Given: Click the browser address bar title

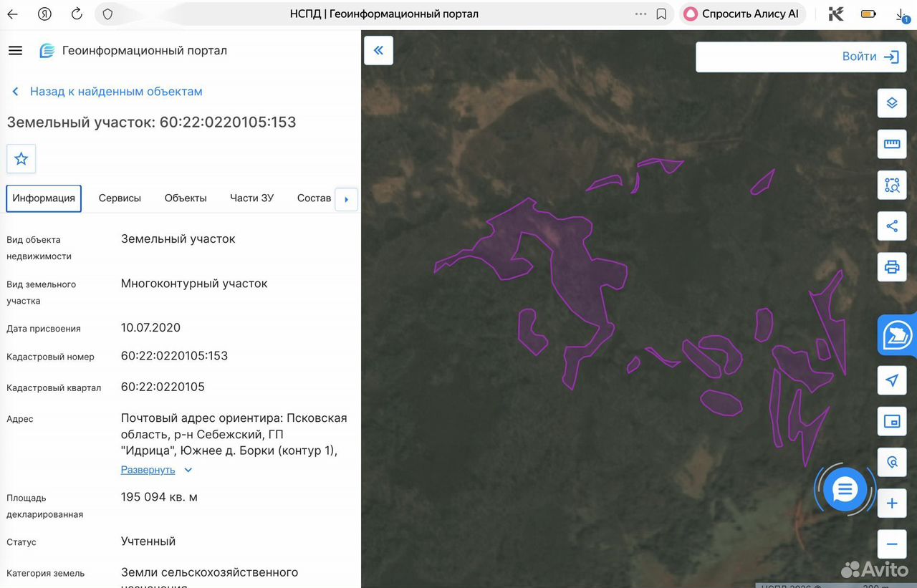Looking at the screenshot, I should [x=384, y=14].
